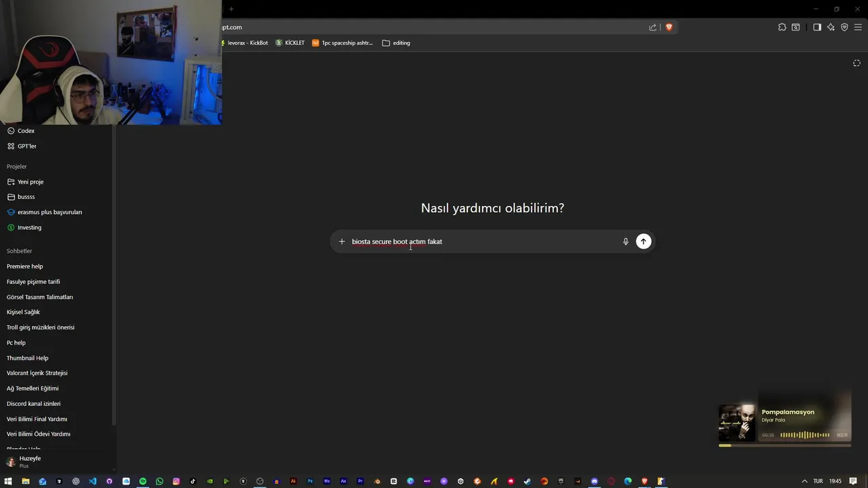This screenshot has height=488, width=868.
Task: Open Adobe Illustrator from the taskbar
Action: coord(293,481)
